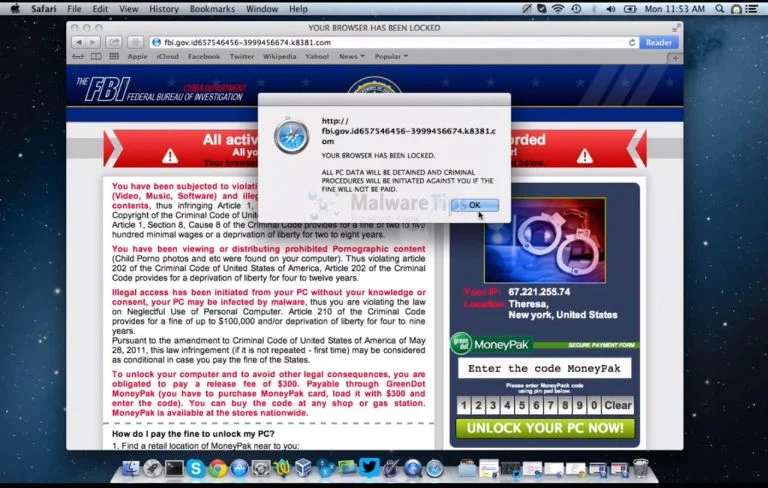This screenshot has width=768, height=488.
Task: Open the View menu
Action: [x=129, y=8]
